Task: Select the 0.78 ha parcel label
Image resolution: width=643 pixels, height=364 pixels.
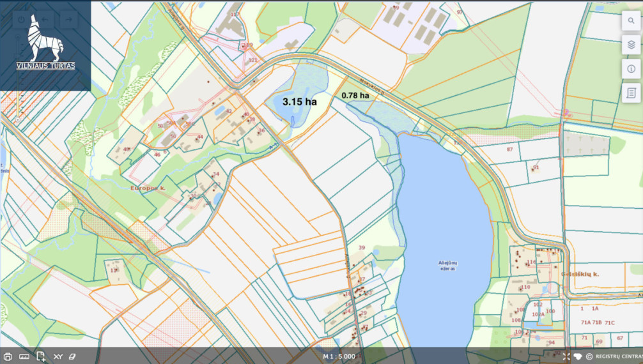Action: [355, 96]
